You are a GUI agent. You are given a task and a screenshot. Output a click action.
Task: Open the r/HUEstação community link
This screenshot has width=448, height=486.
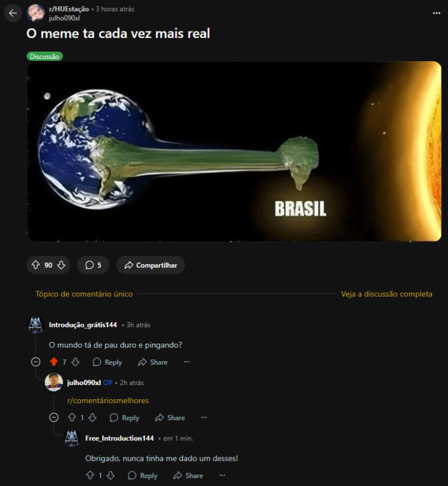(x=69, y=9)
